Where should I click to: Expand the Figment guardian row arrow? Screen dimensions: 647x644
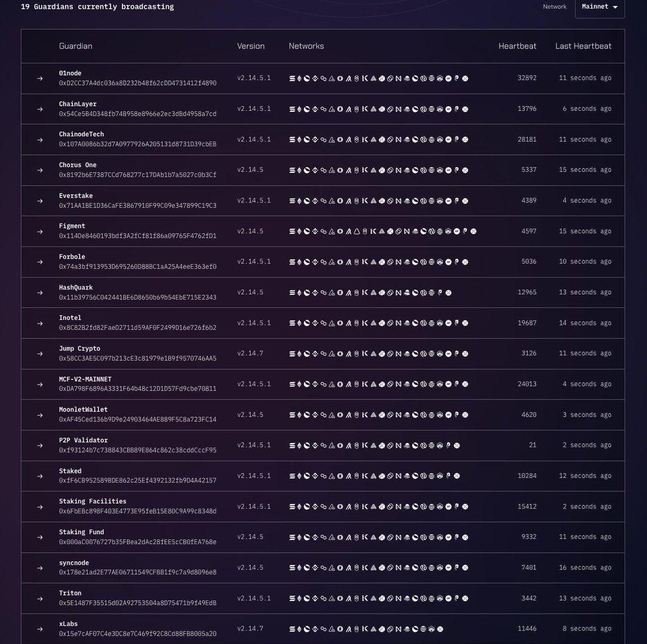(40, 232)
